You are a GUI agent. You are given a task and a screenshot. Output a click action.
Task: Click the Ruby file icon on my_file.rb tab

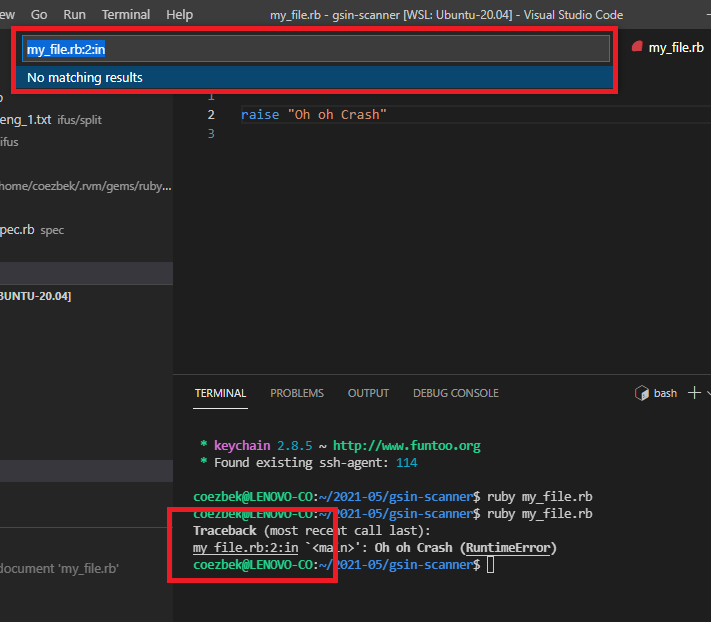(638, 46)
